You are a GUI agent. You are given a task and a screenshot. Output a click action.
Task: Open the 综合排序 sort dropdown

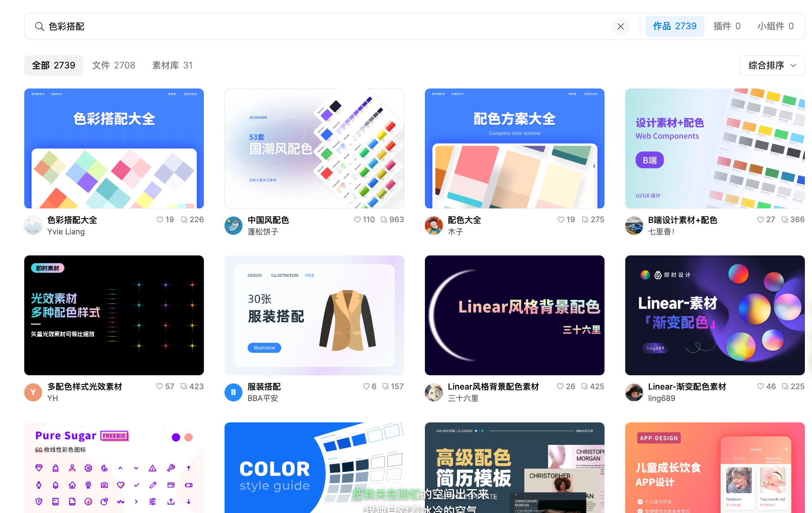[x=772, y=65]
